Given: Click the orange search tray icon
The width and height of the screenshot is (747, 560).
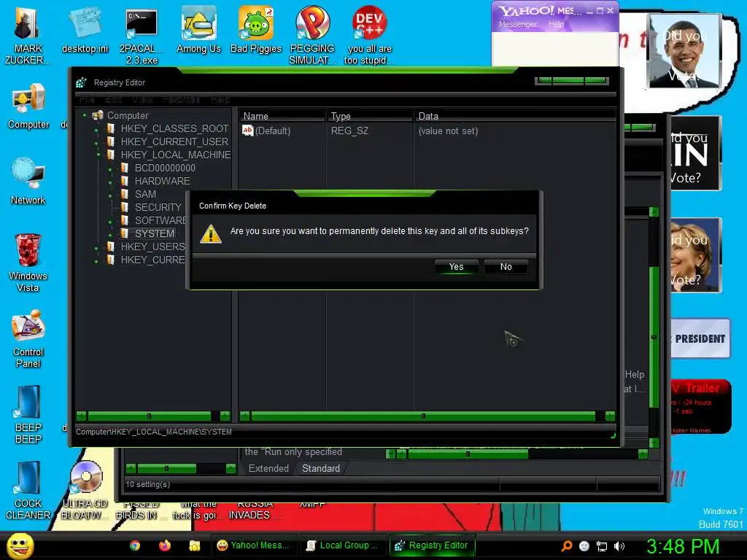Looking at the screenshot, I should point(567,546).
